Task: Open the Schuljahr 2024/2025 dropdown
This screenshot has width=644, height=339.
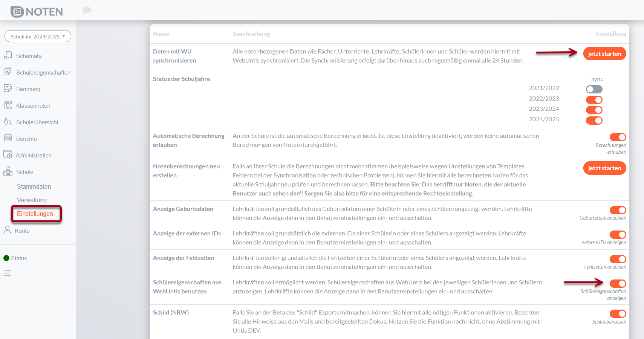Action: tap(38, 36)
